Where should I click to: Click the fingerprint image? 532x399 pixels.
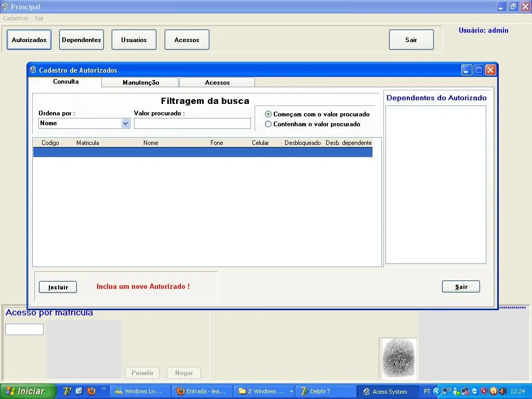coord(398,358)
